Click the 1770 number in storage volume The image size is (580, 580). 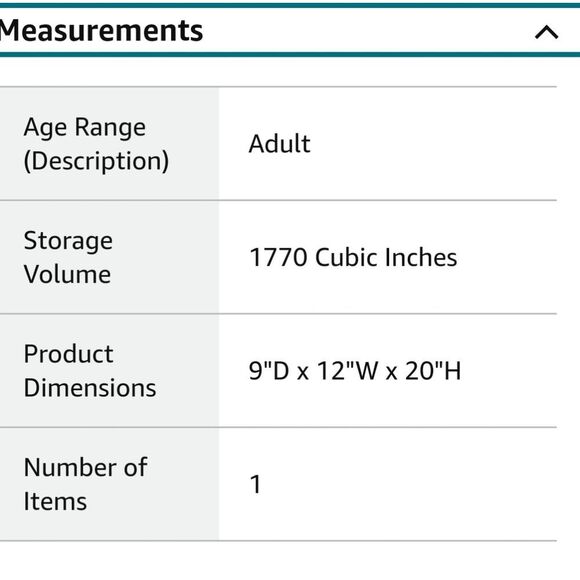click(x=278, y=257)
